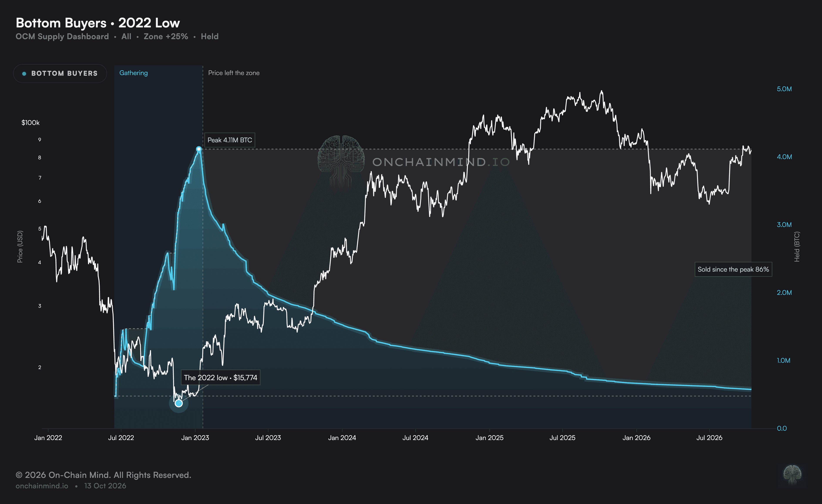This screenshot has width=822, height=504.
Task: Click the 'Jan 2026' x-axis label
Action: click(x=637, y=438)
